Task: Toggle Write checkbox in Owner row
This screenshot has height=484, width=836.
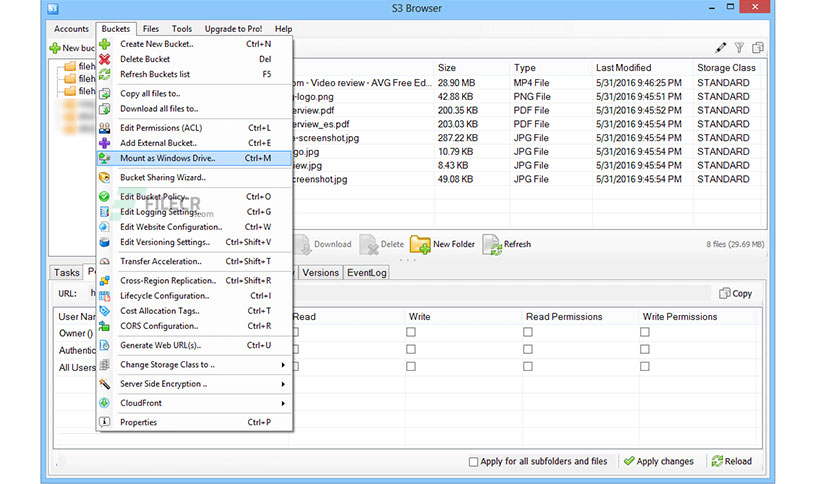Action: [411, 332]
